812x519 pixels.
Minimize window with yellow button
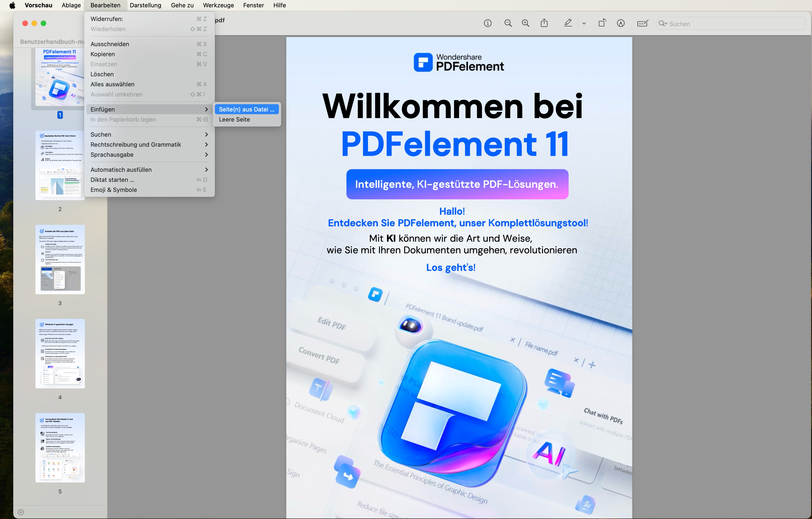pos(34,23)
